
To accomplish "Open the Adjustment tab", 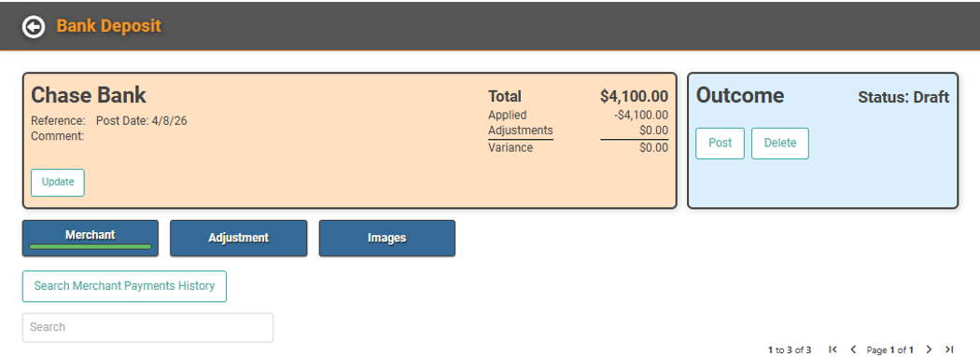I will pyautogui.click(x=239, y=238).
